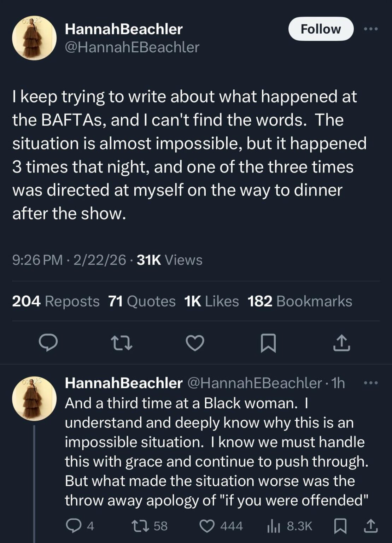Share the reply tweet
The height and width of the screenshot is (543, 392).
(x=368, y=526)
